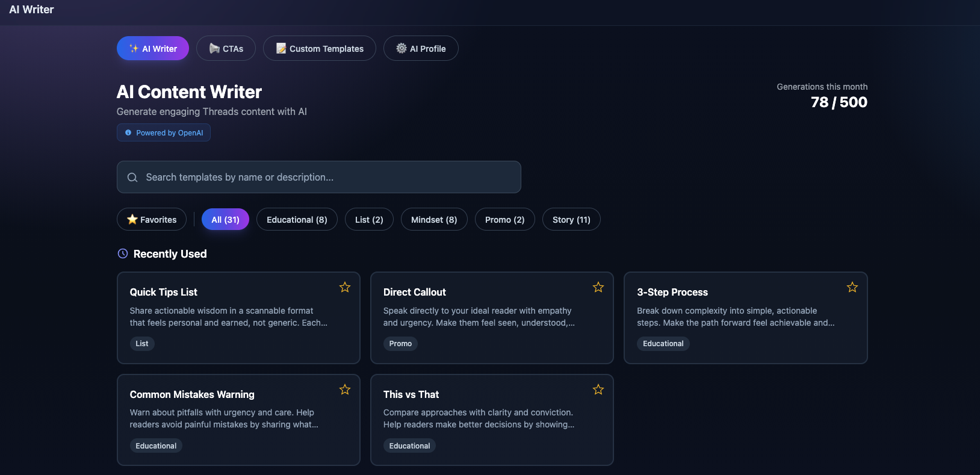
Task: Click the clock icon beside Recently Used
Action: (122, 253)
